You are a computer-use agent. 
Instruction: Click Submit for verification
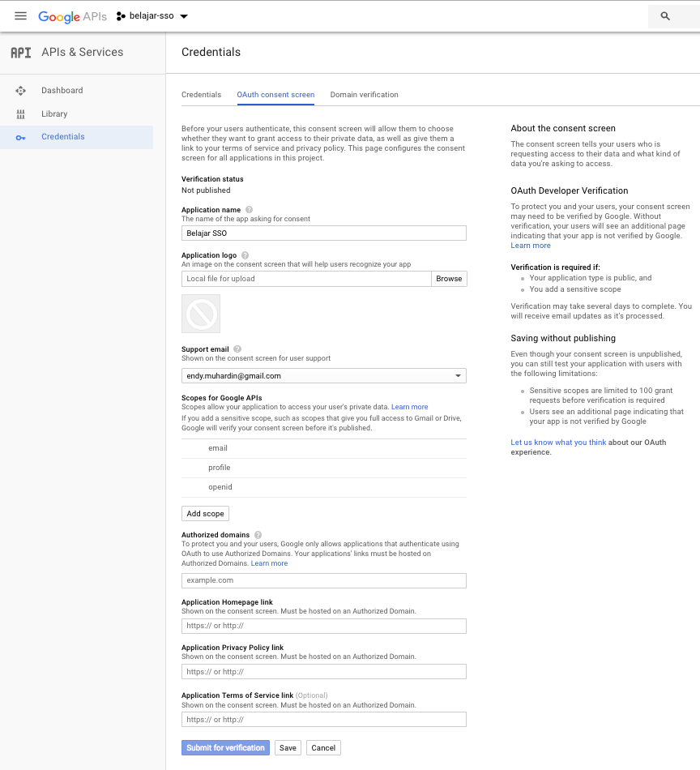point(225,748)
